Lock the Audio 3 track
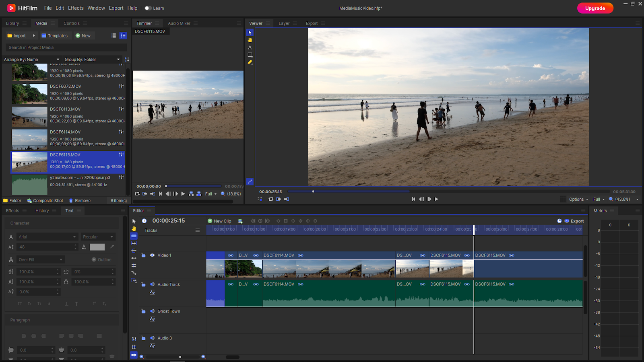644x362 pixels. coord(143,338)
